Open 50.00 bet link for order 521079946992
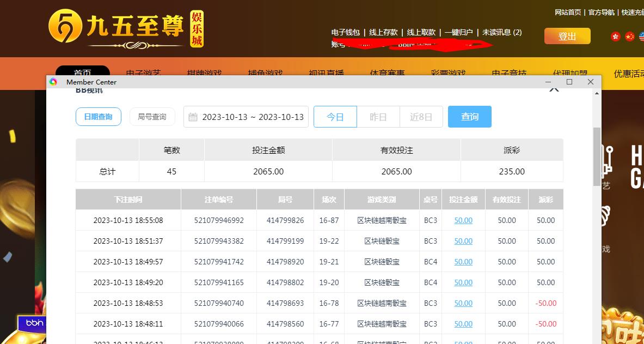This screenshot has height=344, width=644. (463, 220)
